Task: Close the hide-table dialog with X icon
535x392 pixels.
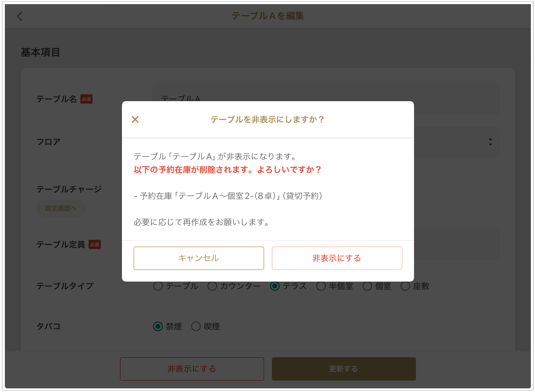Action: 135,119
